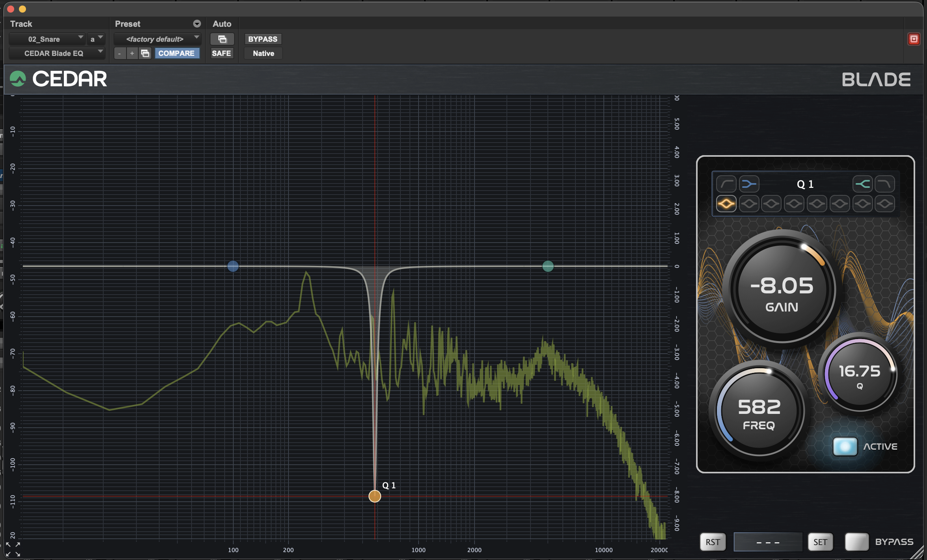Toggle the BYPASS switch next to SET
Viewport: 927px width, 560px height.
coord(857,542)
